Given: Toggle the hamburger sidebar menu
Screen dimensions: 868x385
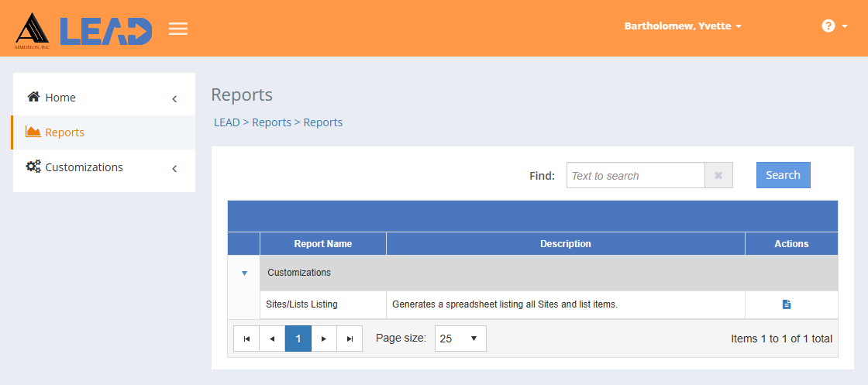Looking at the screenshot, I should (x=178, y=29).
